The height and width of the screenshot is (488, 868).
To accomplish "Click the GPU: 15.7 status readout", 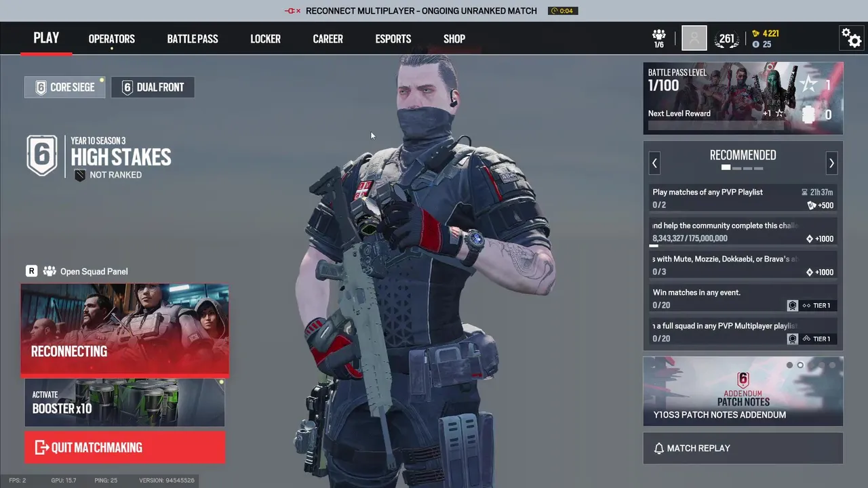I will point(63,481).
